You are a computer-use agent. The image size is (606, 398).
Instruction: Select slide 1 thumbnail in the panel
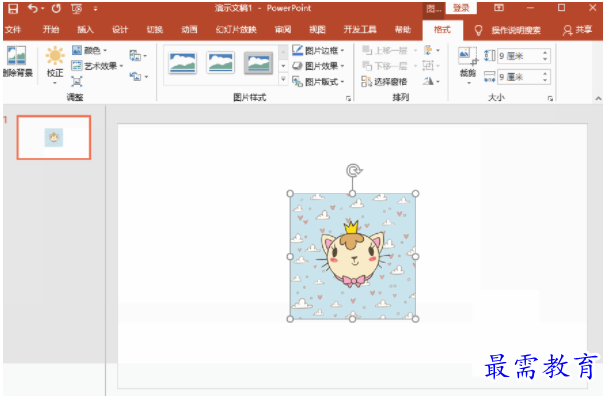pyautogui.click(x=54, y=138)
